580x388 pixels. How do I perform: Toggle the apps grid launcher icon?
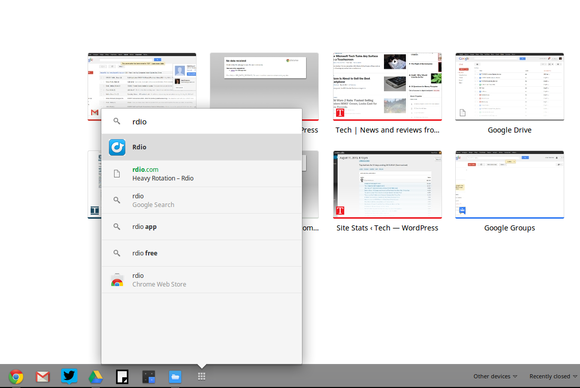tap(202, 377)
